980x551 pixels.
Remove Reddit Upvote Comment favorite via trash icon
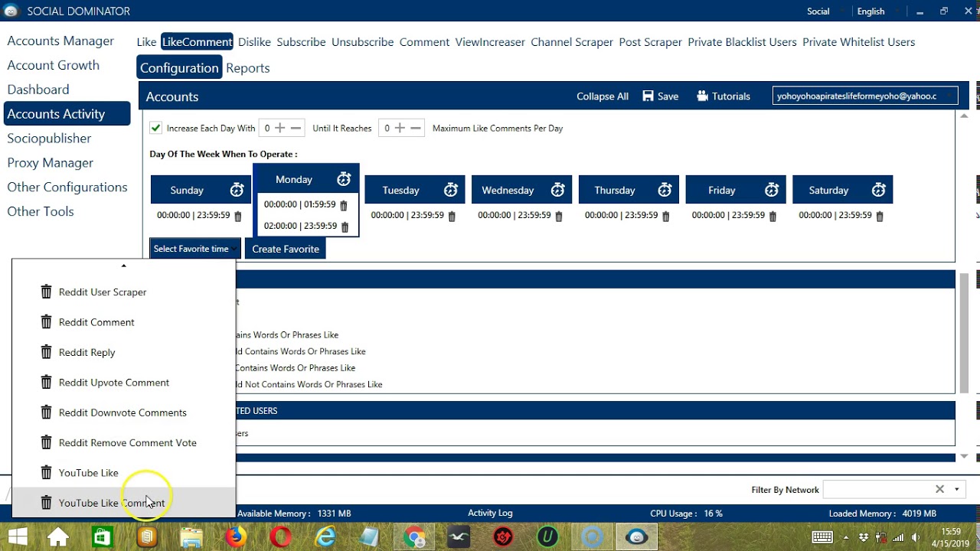[x=46, y=382]
